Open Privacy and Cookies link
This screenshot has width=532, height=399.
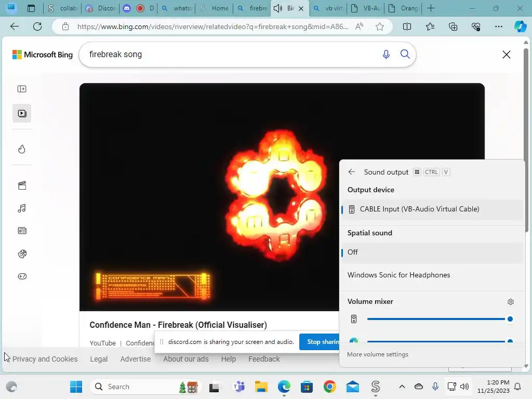click(x=45, y=359)
